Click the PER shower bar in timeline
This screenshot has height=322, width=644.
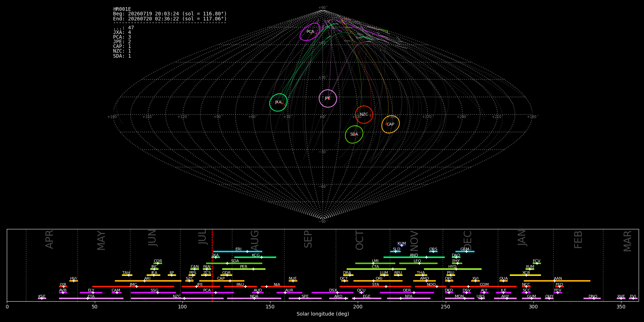tap(244, 269)
